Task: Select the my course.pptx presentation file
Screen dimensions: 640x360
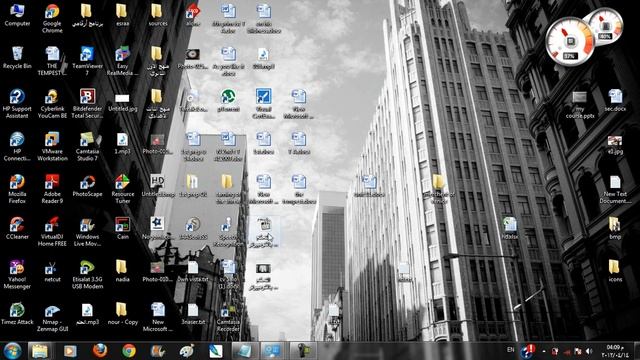Action: coord(580,105)
